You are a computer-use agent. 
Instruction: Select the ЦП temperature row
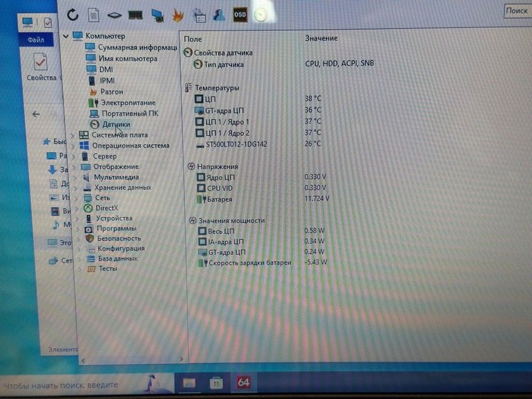(258, 99)
